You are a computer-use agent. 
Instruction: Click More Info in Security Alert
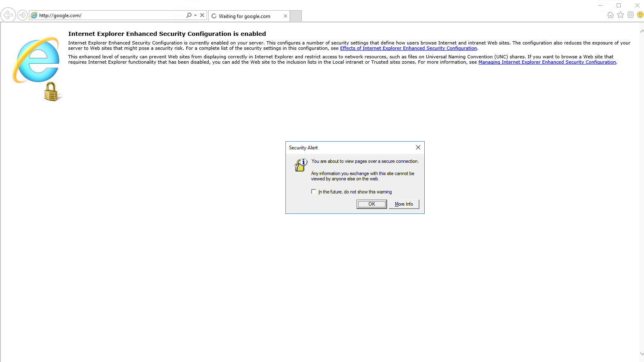pyautogui.click(x=404, y=204)
